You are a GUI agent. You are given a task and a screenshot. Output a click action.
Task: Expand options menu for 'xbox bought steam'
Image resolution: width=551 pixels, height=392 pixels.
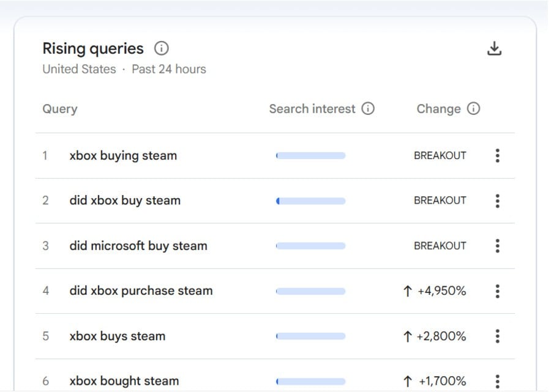[x=497, y=380]
